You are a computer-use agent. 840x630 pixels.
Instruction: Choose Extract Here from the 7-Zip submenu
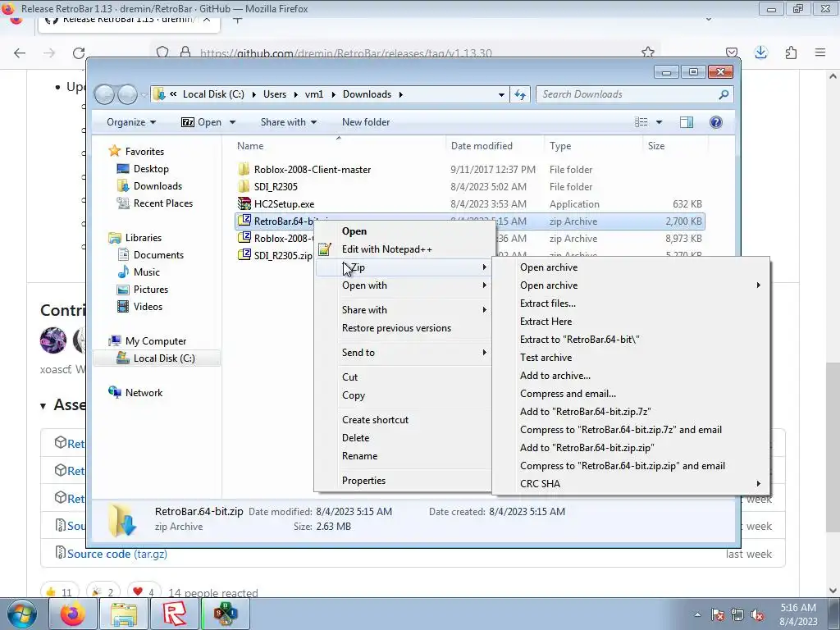coord(546,322)
